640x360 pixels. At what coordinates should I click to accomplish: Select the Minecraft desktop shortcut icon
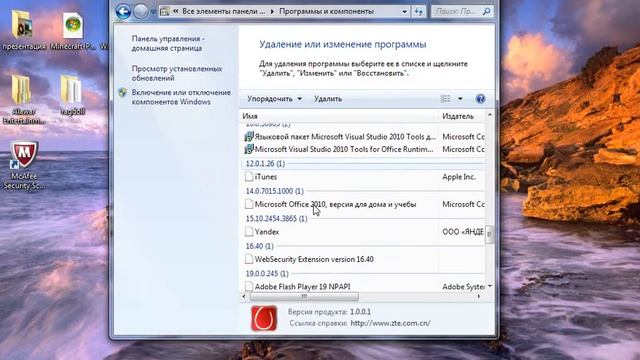(x=73, y=31)
